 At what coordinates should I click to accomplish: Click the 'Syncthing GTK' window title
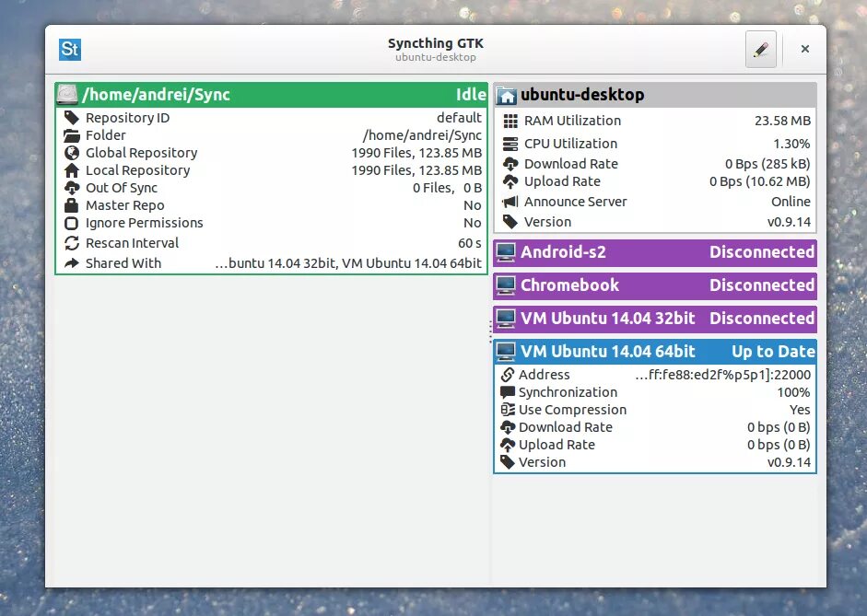(x=436, y=43)
